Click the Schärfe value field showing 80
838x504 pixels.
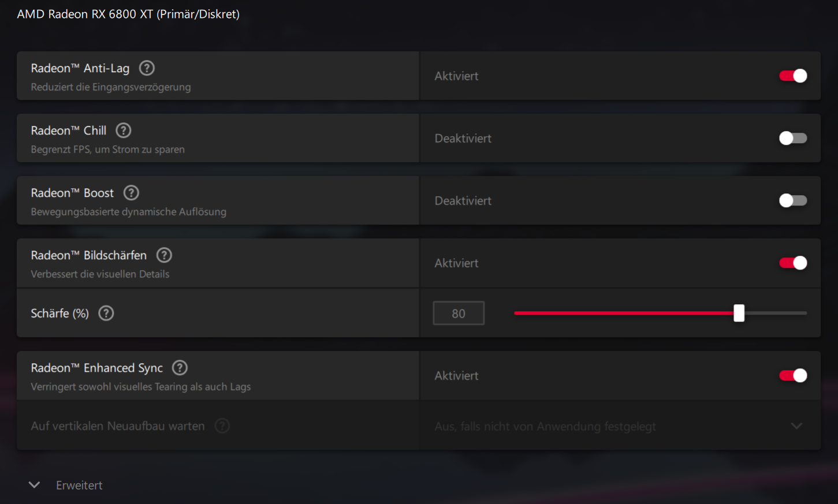pyautogui.click(x=459, y=313)
